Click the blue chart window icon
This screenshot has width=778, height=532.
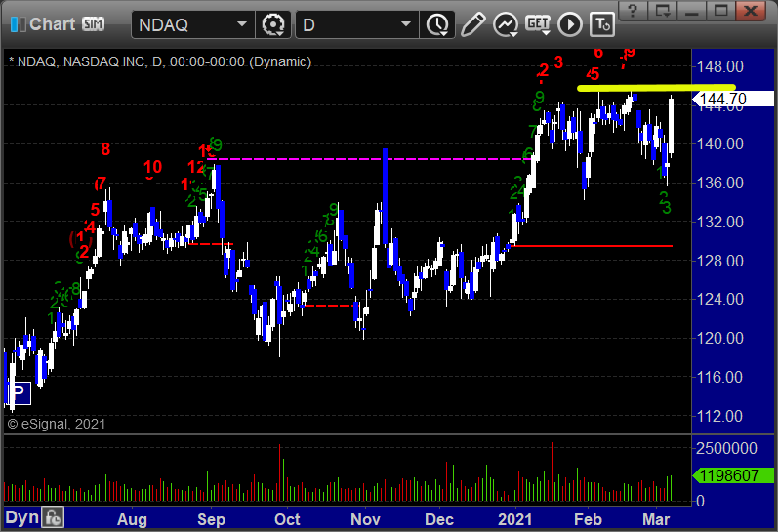[x=18, y=24]
